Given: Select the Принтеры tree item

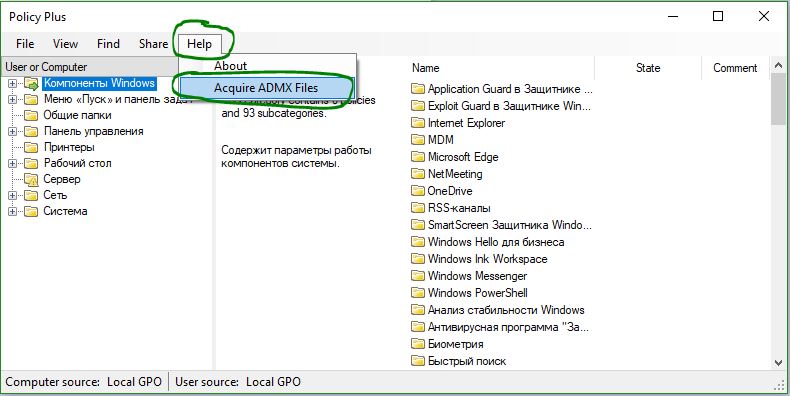Looking at the screenshot, I should 69,147.
